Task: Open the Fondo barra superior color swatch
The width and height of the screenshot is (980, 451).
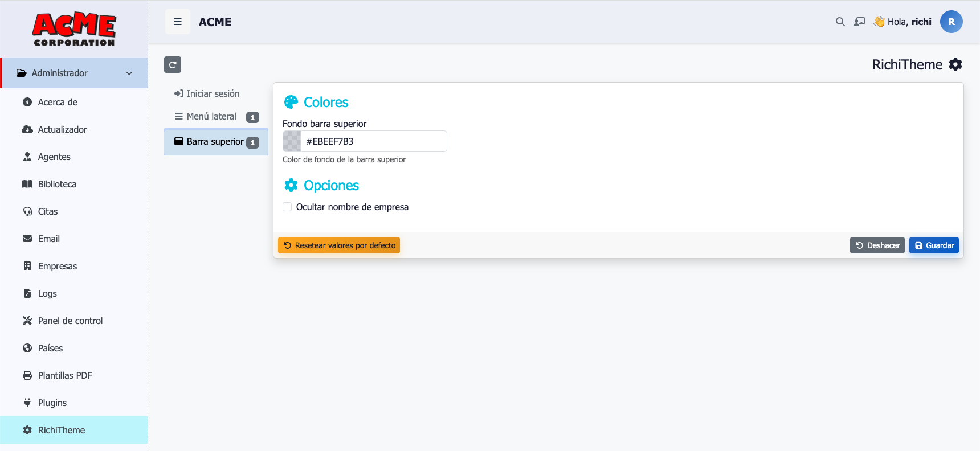Action: click(x=292, y=141)
